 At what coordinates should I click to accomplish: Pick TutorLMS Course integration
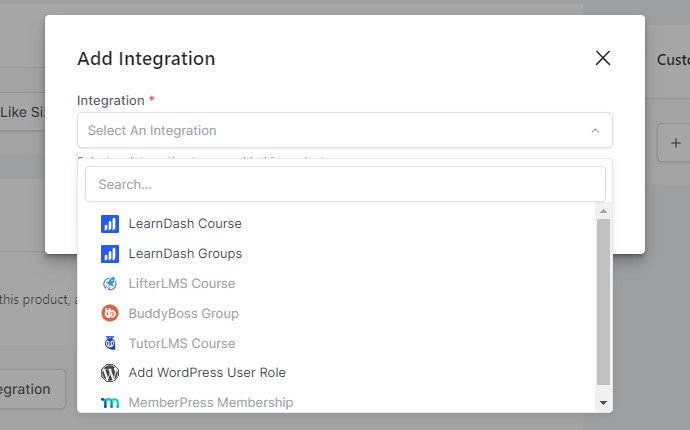[x=338, y=343]
